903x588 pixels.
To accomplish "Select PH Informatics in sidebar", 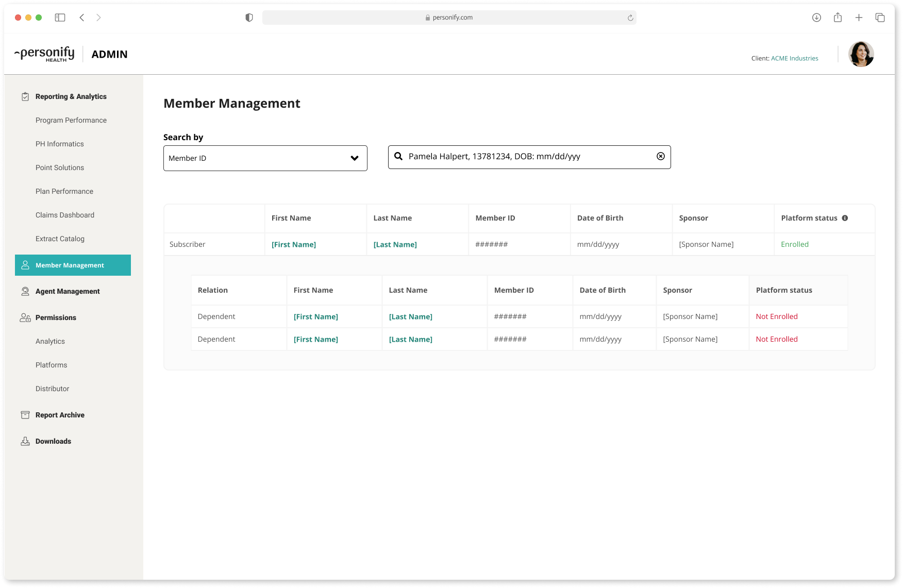I will (x=60, y=144).
